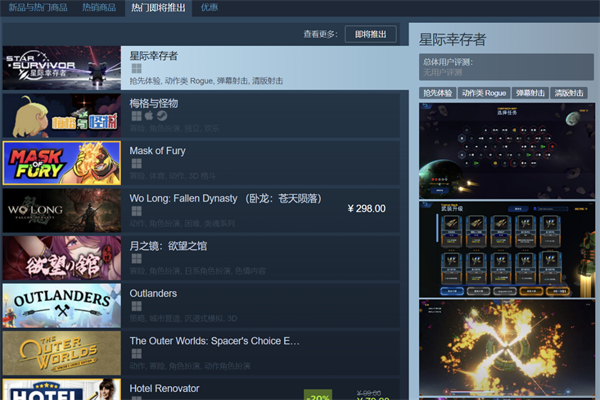The height and width of the screenshot is (400, 600).
Task: Click the 抢先体验 tag in the preview panel
Action: click(x=437, y=93)
